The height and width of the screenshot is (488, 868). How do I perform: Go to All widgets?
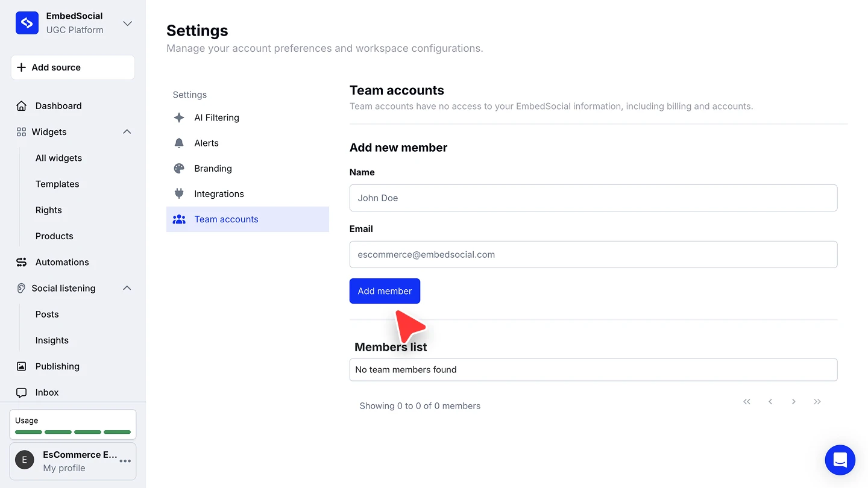point(58,158)
